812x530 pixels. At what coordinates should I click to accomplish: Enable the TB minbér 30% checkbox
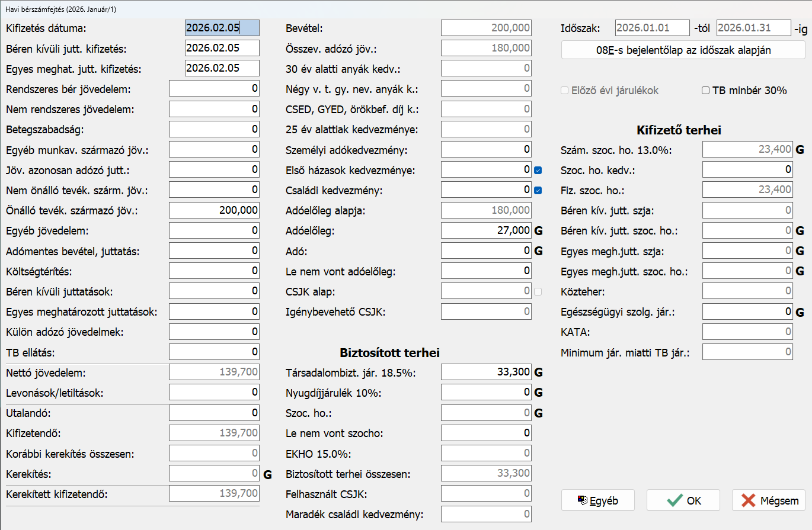tap(705, 91)
